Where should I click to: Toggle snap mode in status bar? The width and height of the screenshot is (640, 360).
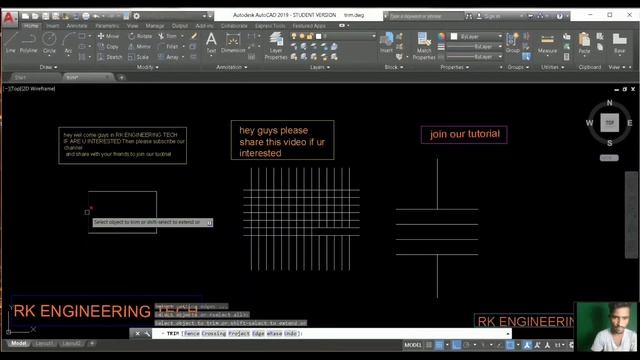(x=439, y=345)
